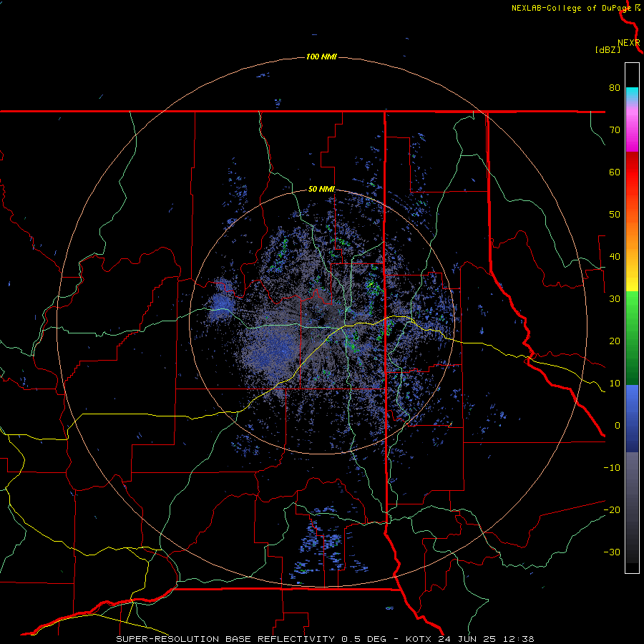Click the 10 value on dBZ scale
Image resolution: width=644 pixels, height=644 pixels.
pos(615,384)
